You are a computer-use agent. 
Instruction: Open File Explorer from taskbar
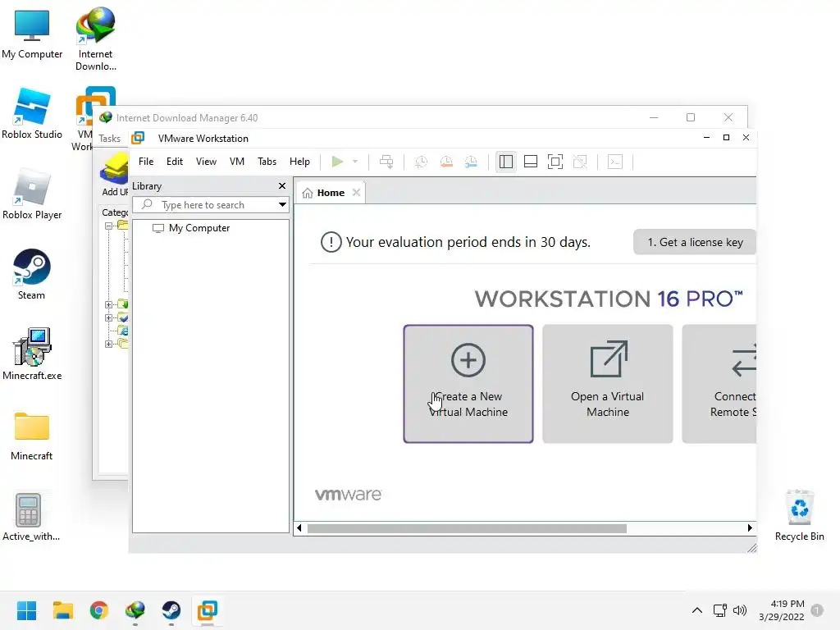pyautogui.click(x=62, y=610)
